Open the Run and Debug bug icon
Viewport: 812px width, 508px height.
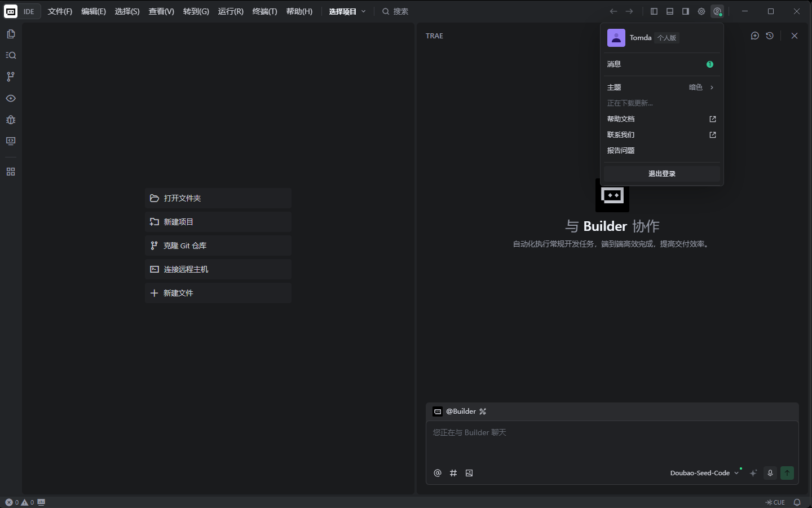coord(11,120)
